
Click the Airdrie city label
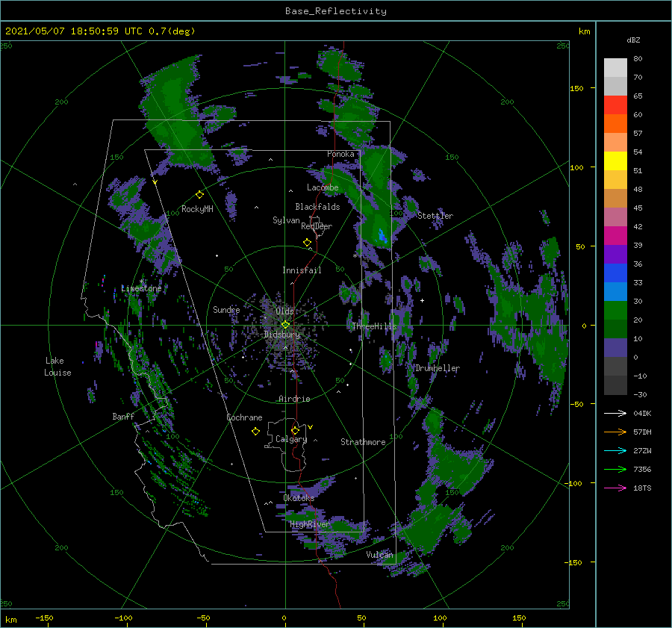294,399
